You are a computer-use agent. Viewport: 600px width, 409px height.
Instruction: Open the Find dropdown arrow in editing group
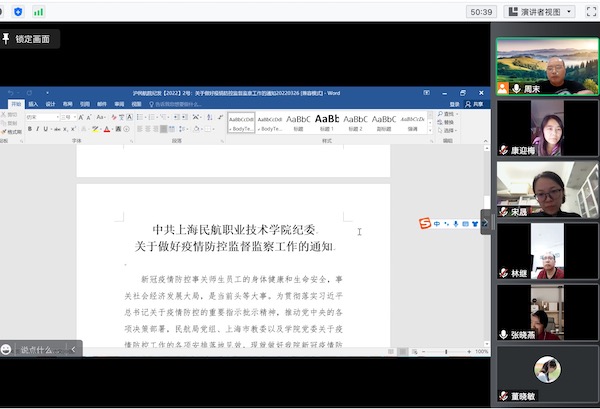pyautogui.click(x=457, y=114)
